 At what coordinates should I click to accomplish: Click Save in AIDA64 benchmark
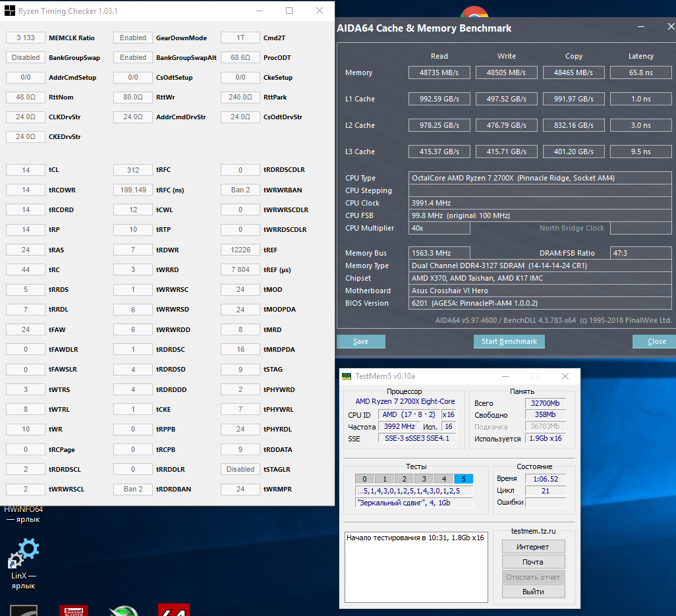point(361,341)
